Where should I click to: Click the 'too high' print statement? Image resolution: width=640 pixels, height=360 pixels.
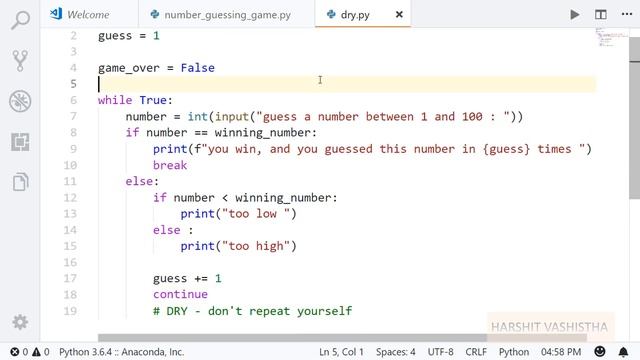pyautogui.click(x=238, y=246)
